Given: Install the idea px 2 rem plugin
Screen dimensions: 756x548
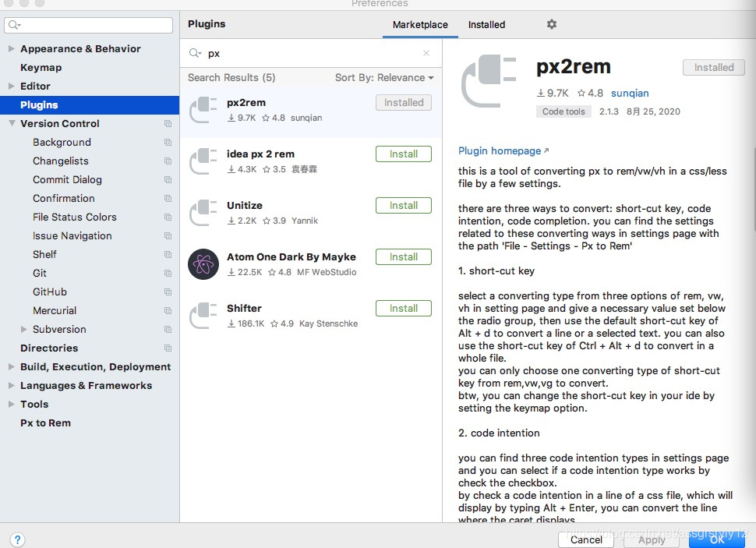Looking at the screenshot, I should pyautogui.click(x=404, y=154).
